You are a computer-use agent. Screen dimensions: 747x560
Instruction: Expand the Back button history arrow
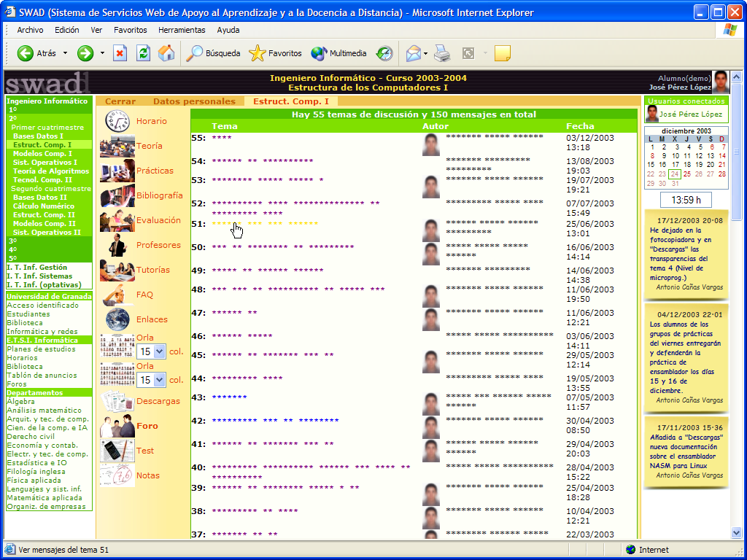[65, 53]
